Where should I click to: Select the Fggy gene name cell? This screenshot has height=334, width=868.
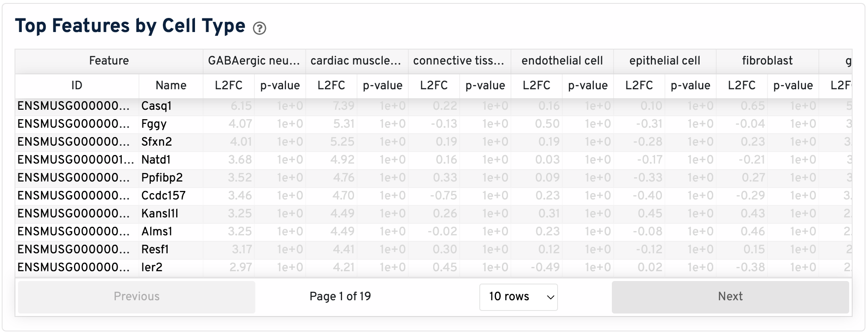(x=154, y=124)
